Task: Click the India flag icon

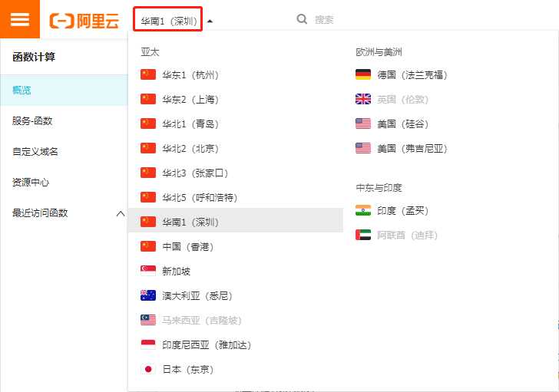Action: (363, 210)
